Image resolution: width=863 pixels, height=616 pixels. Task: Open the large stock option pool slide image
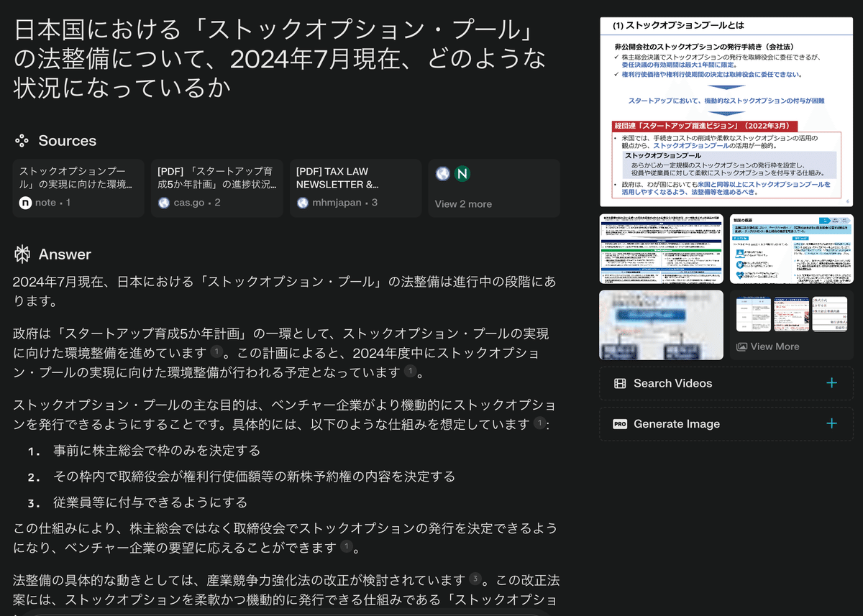[x=726, y=112]
